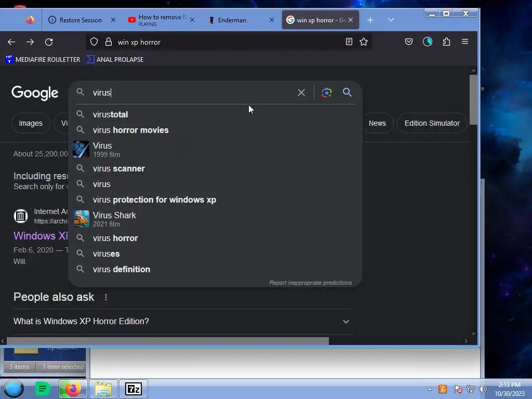Select the viruses suggestion
The image size is (532, 399).
coord(215,254)
